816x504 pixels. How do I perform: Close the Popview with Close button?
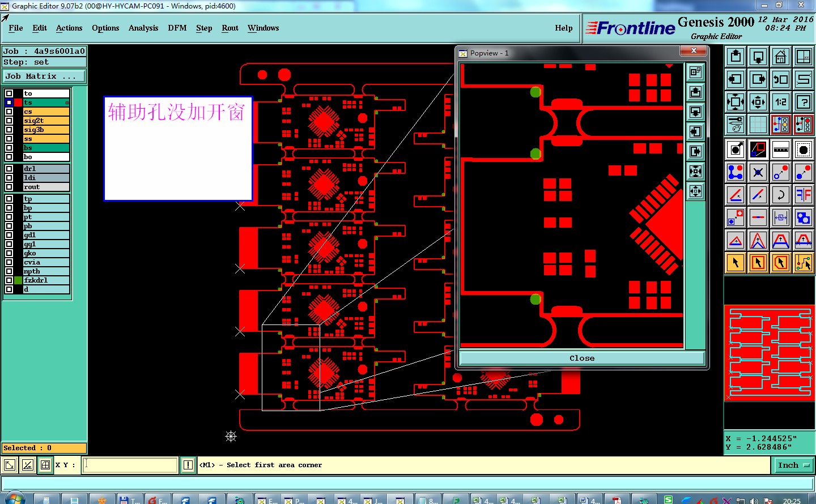click(x=582, y=358)
